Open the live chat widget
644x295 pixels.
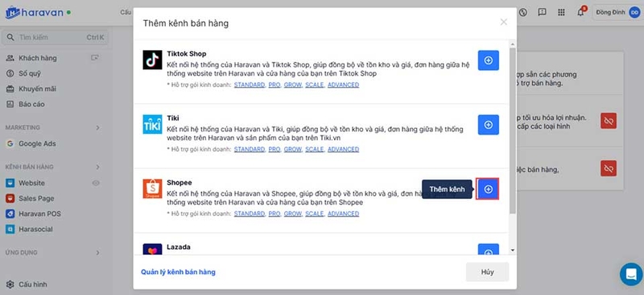tap(631, 274)
